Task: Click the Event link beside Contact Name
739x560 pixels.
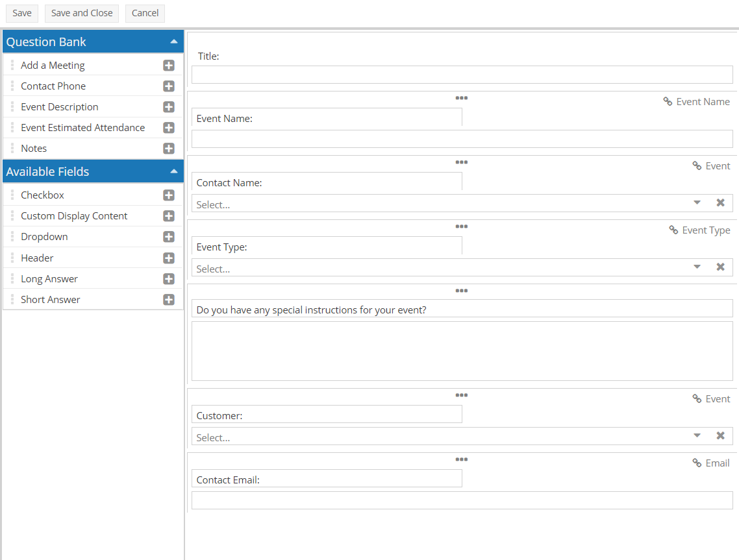Action: tap(711, 165)
